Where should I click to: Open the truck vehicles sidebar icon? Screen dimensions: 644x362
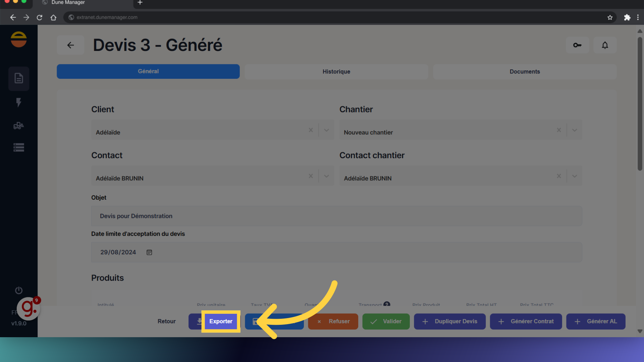pyautogui.click(x=19, y=126)
